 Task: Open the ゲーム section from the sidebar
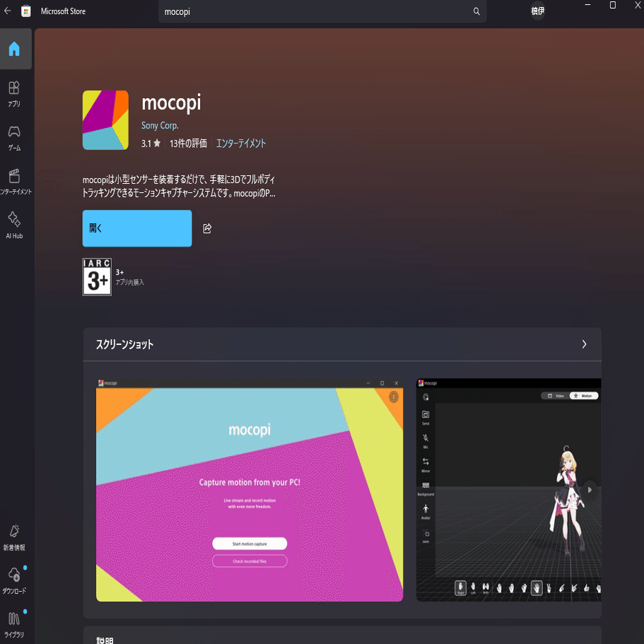pos(15,137)
